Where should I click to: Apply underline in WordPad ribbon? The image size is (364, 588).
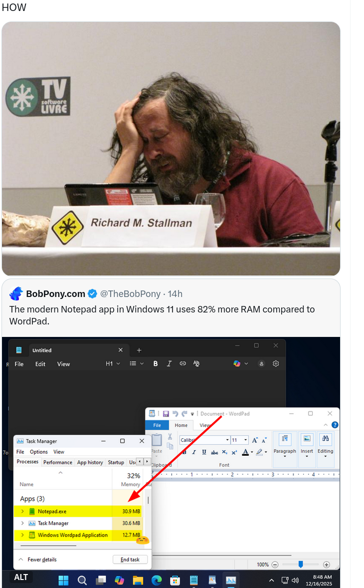(204, 452)
